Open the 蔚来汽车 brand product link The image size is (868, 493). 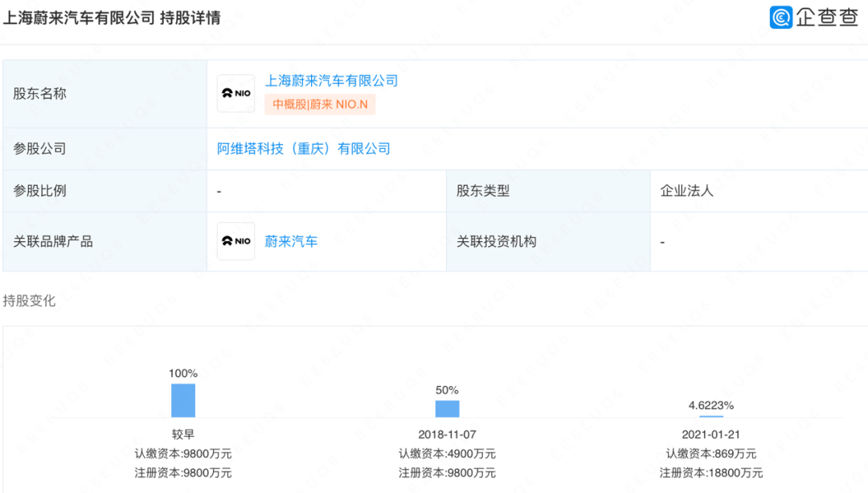point(291,241)
